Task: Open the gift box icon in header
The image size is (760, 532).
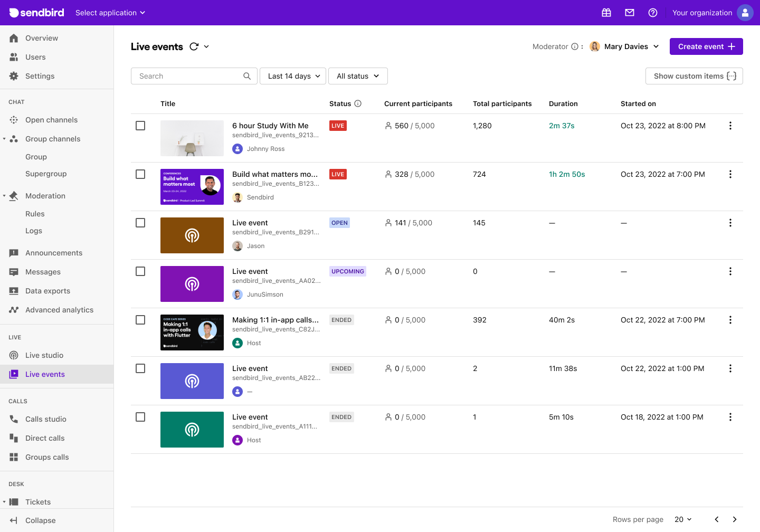Action: (606, 13)
